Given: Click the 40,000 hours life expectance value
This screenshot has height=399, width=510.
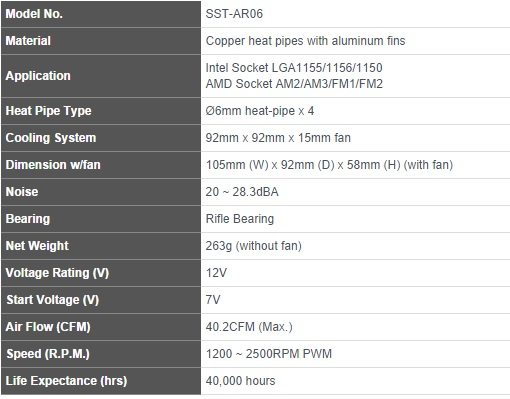Looking at the screenshot, I should tap(240, 381).
